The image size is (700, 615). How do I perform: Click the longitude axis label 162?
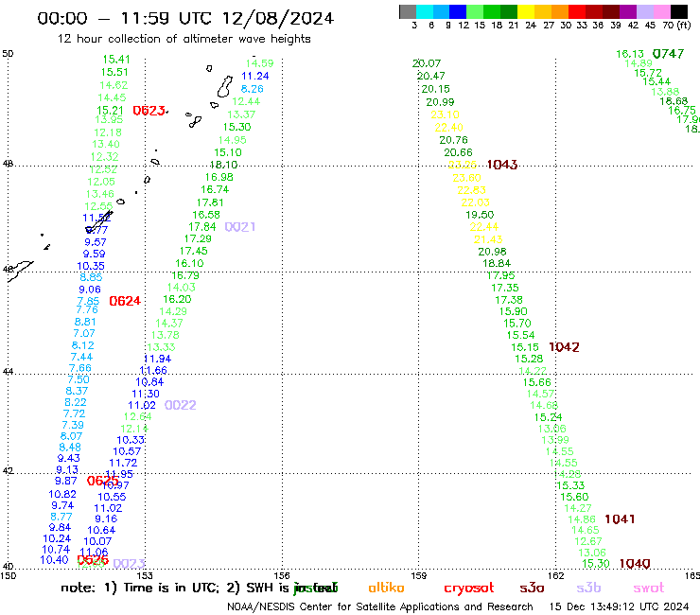click(x=556, y=575)
